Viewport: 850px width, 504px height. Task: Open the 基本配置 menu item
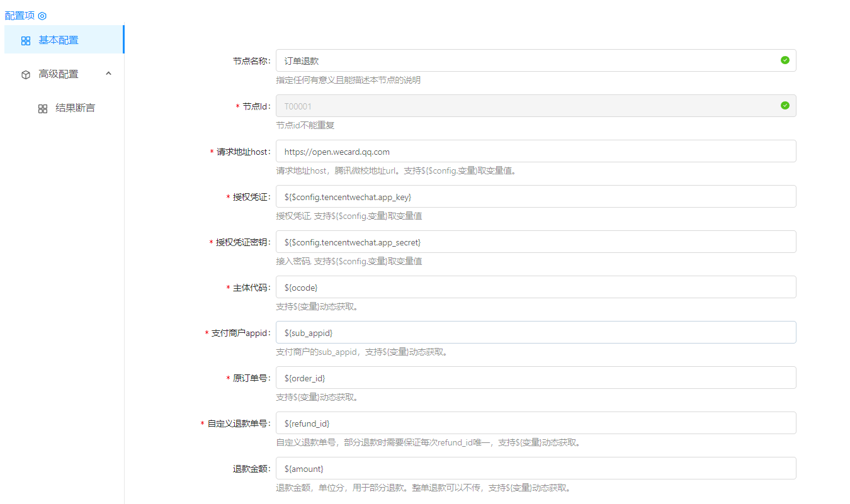click(59, 40)
